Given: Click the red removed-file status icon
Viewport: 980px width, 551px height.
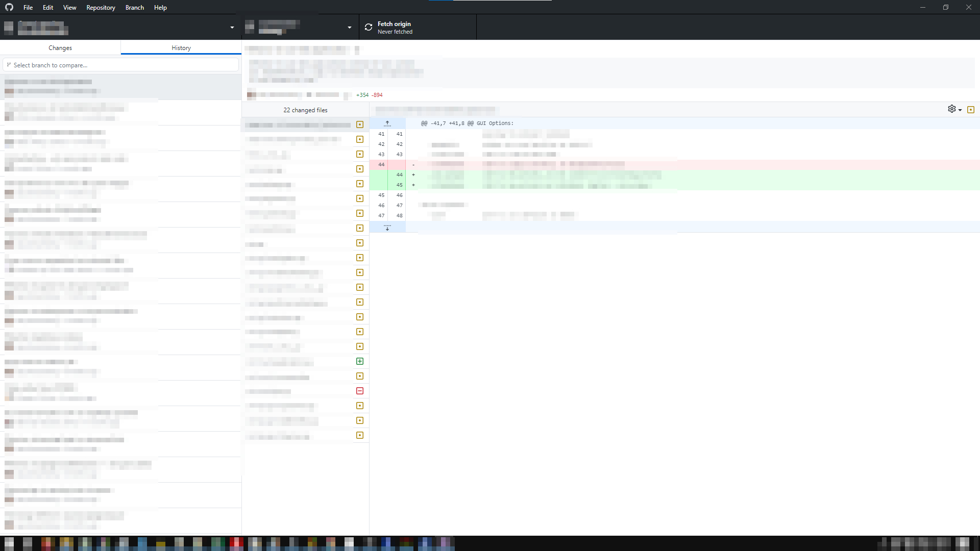Looking at the screenshot, I should pyautogui.click(x=360, y=391).
